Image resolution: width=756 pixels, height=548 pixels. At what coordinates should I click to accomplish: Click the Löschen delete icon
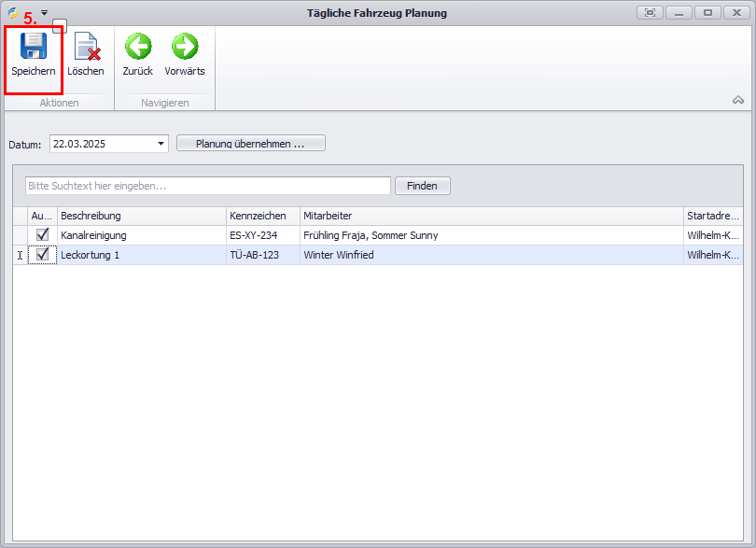[x=86, y=48]
